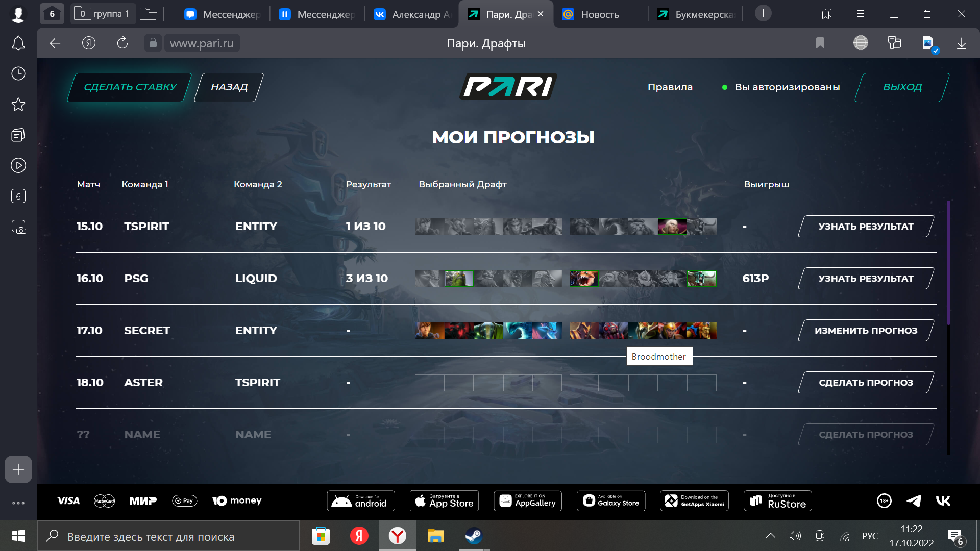Switch to second Мессенджер tab
Image resolution: width=980 pixels, height=551 pixels.
coord(317,14)
